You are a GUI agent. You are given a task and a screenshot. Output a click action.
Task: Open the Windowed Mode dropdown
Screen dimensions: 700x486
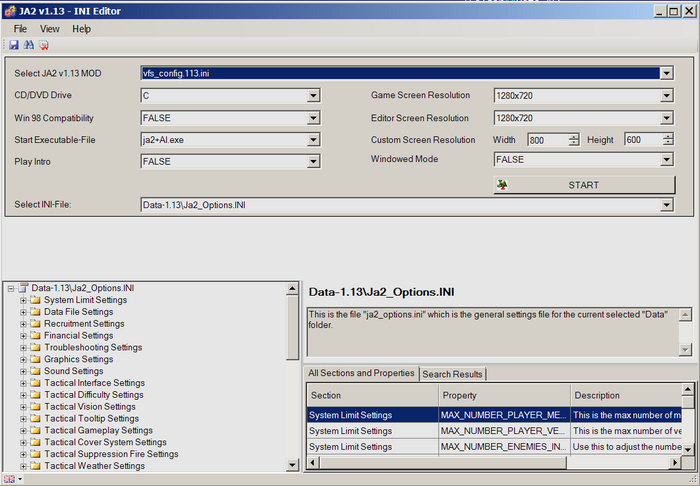[x=666, y=160]
